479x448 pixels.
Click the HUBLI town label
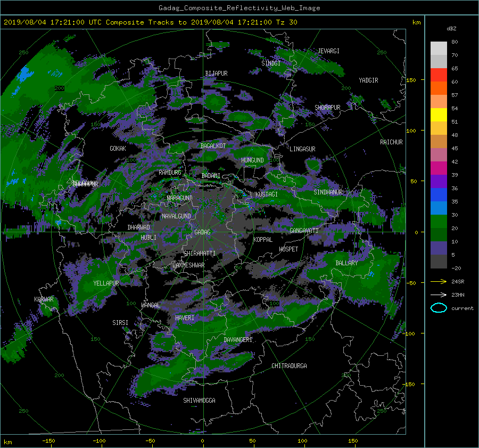tap(148, 238)
